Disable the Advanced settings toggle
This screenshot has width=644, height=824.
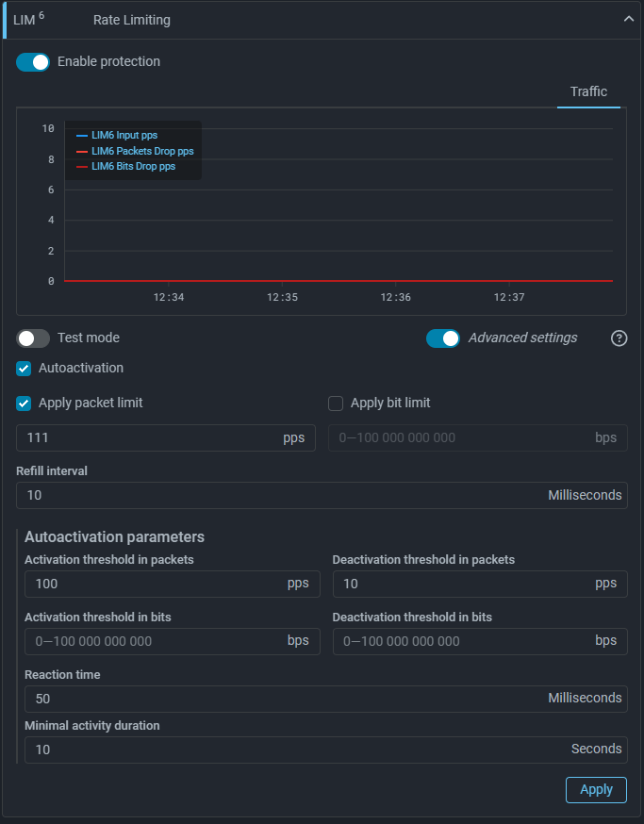click(443, 338)
